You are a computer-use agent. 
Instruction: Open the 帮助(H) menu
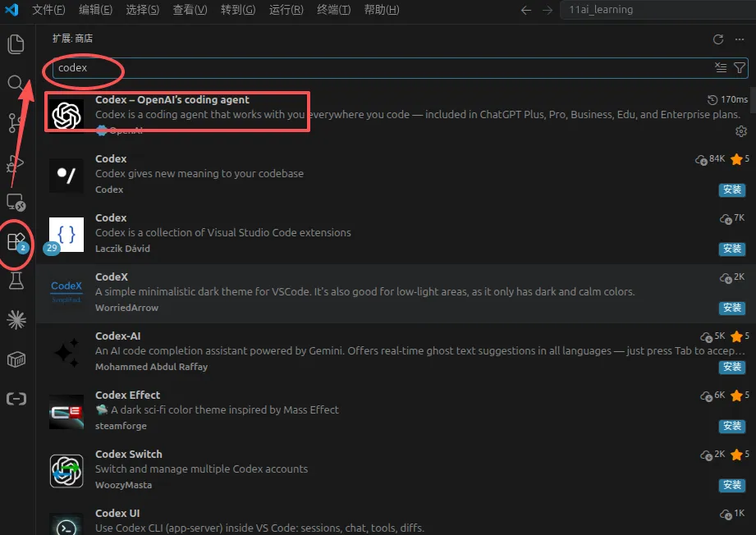382,10
